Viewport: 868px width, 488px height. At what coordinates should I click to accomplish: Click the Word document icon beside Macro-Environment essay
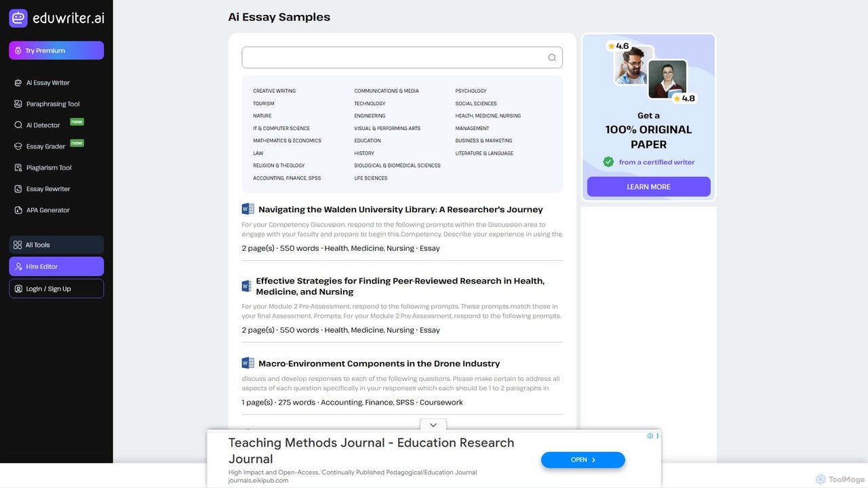(248, 363)
